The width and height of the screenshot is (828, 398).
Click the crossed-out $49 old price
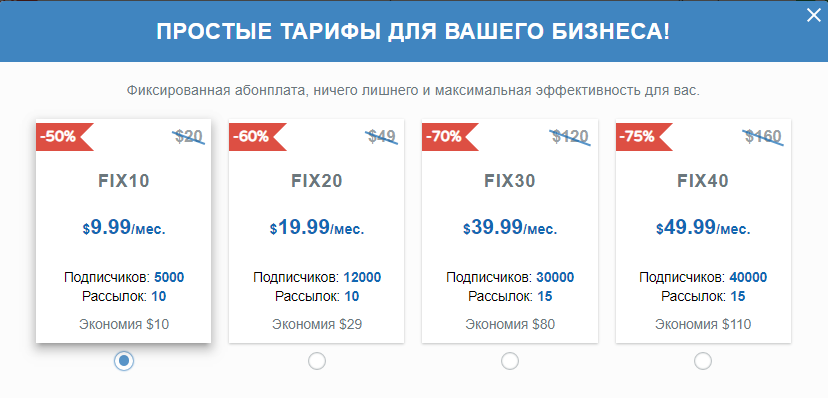pyautogui.click(x=382, y=137)
